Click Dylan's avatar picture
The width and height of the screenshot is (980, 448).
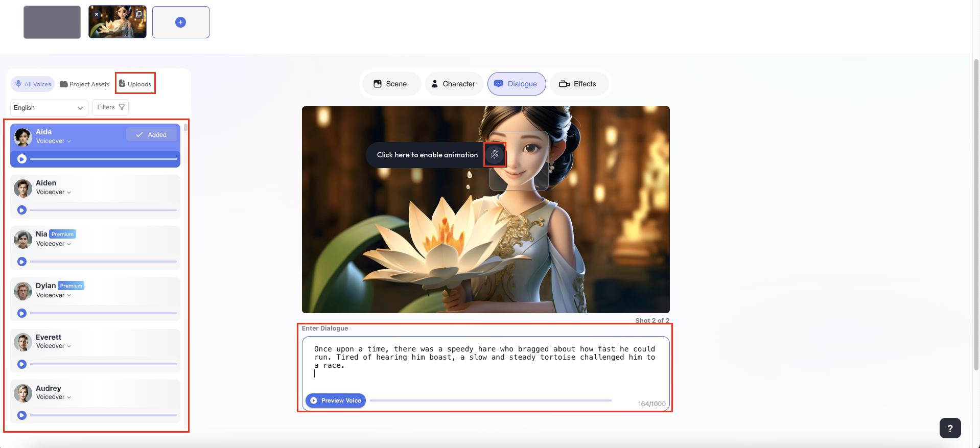(x=23, y=291)
